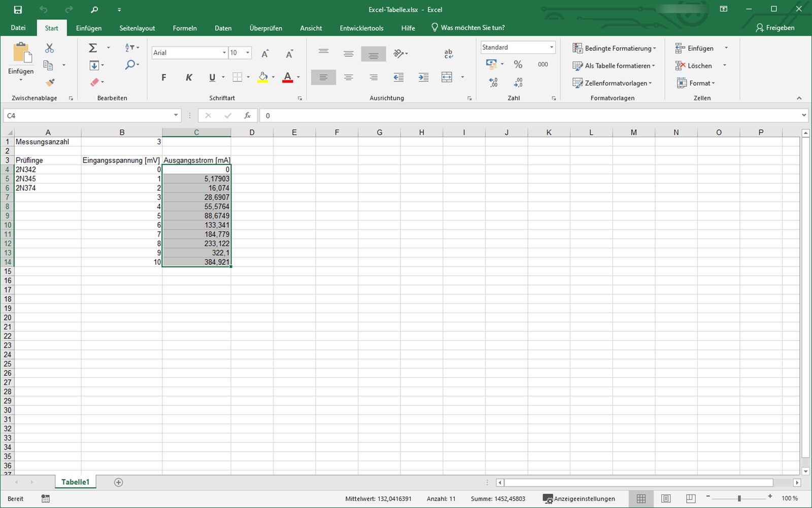This screenshot has height=508, width=812.
Task: Click the Find and Select magnifier icon
Action: (x=130, y=65)
